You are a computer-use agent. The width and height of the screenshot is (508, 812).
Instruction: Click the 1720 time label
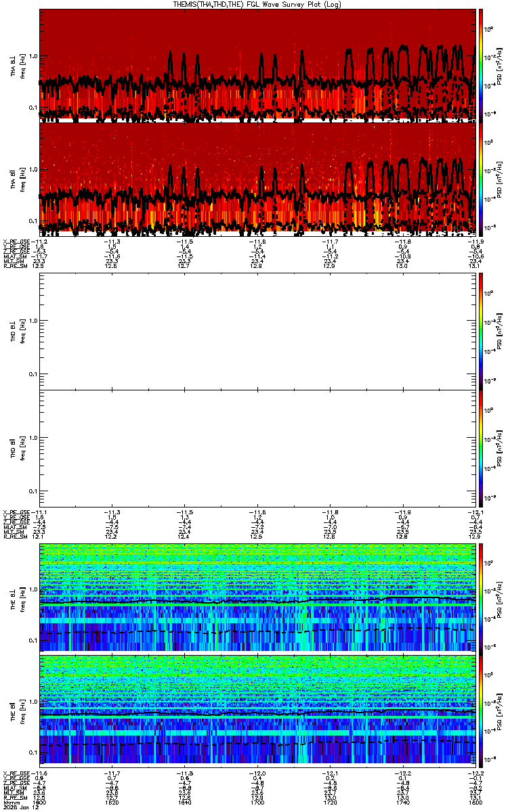[x=330, y=801]
